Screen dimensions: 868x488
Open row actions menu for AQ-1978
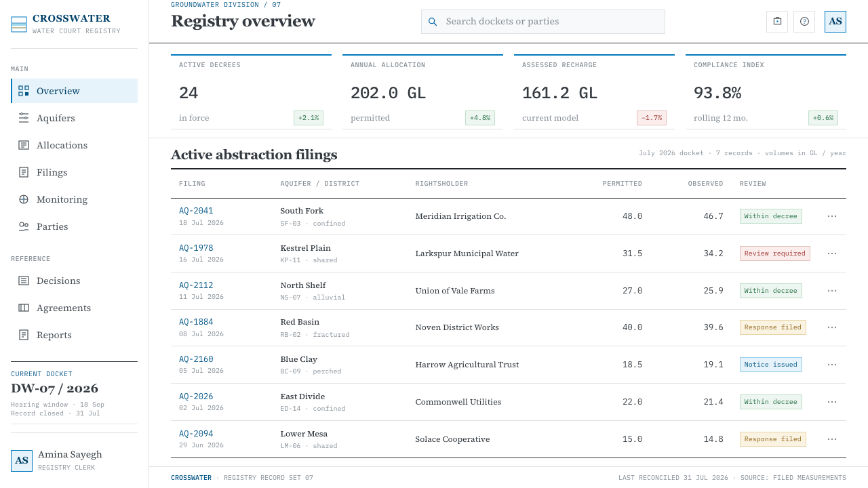[832, 253]
